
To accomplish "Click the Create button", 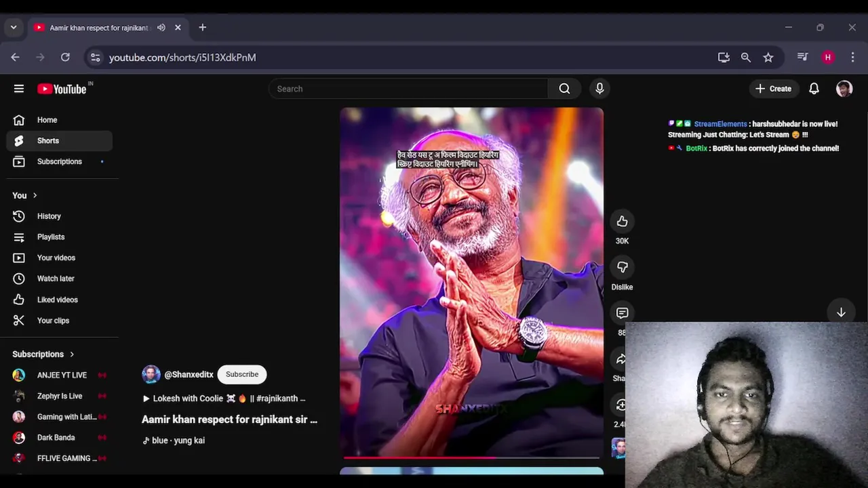I will [774, 89].
